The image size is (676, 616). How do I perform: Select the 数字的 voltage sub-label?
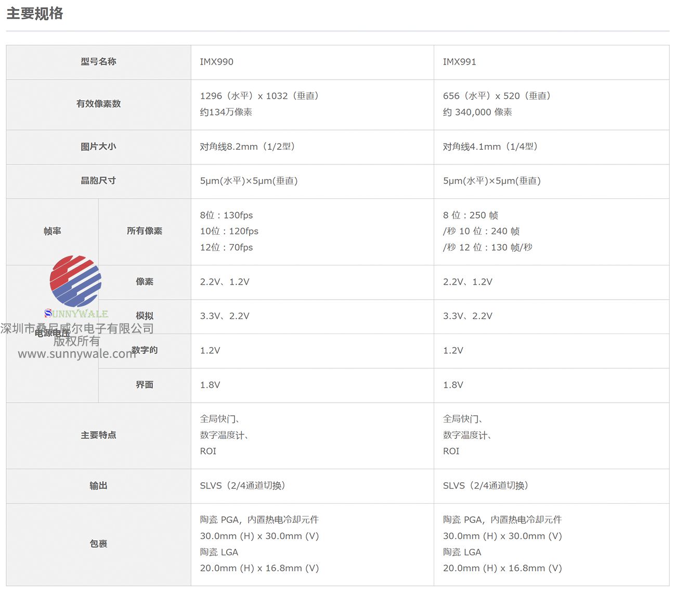click(x=145, y=351)
